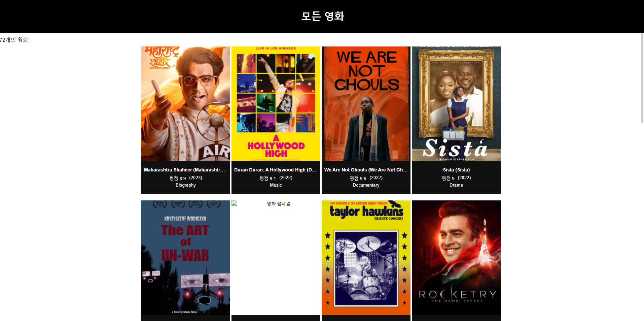The width and height of the screenshot is (644, 321).
Task: Click the (2022) year under We Are Not Ghouls
Action: (376, 178)
